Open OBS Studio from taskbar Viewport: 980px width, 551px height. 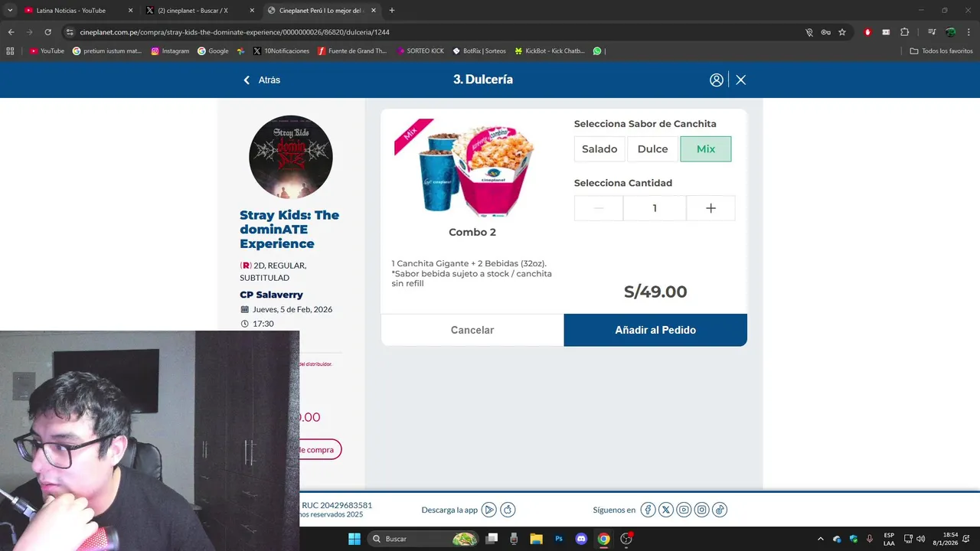pyautogui.click(x=626, y=539)
